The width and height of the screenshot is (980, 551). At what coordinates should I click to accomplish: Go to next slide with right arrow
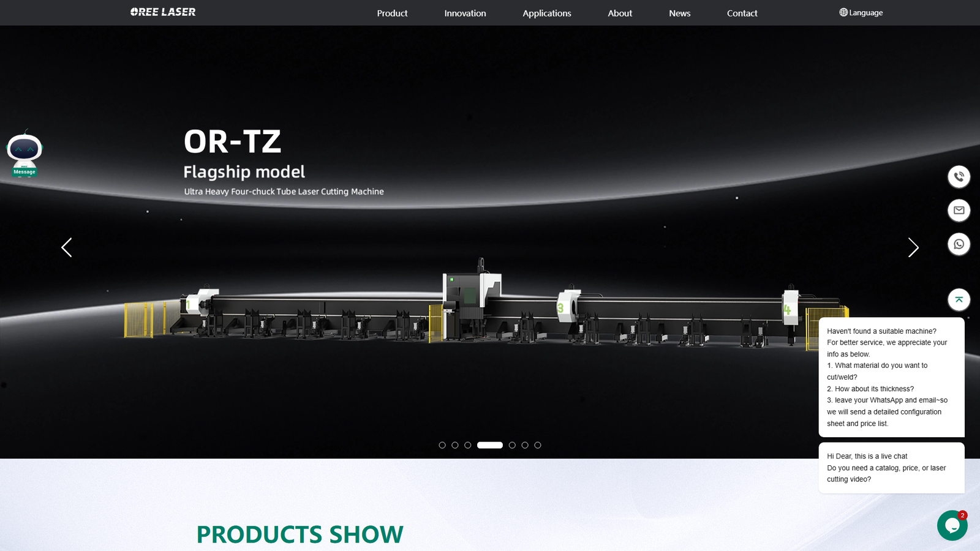pos(913,247)
